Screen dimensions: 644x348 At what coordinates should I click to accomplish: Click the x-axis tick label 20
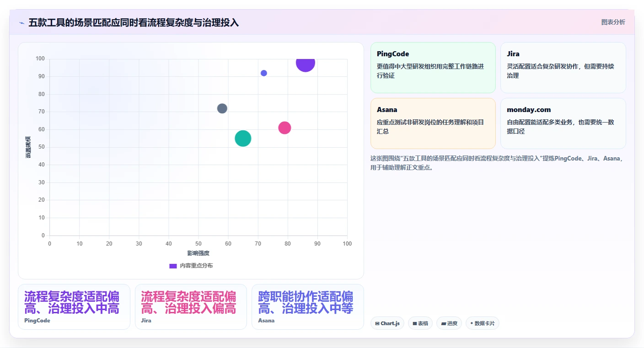click(x=109, y=244)
